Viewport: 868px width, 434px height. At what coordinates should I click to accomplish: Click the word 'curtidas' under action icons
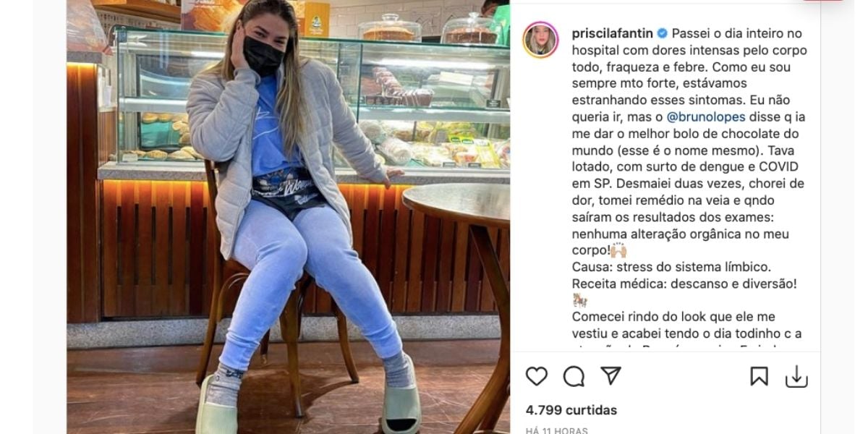pos(592,410)
